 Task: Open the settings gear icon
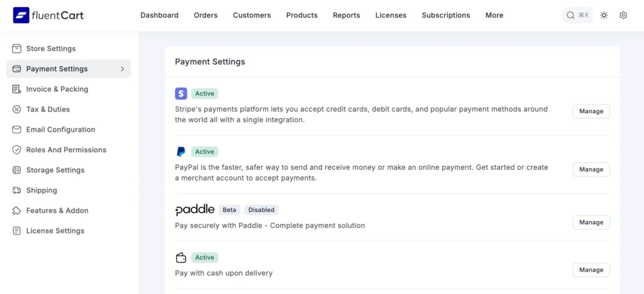623,15
